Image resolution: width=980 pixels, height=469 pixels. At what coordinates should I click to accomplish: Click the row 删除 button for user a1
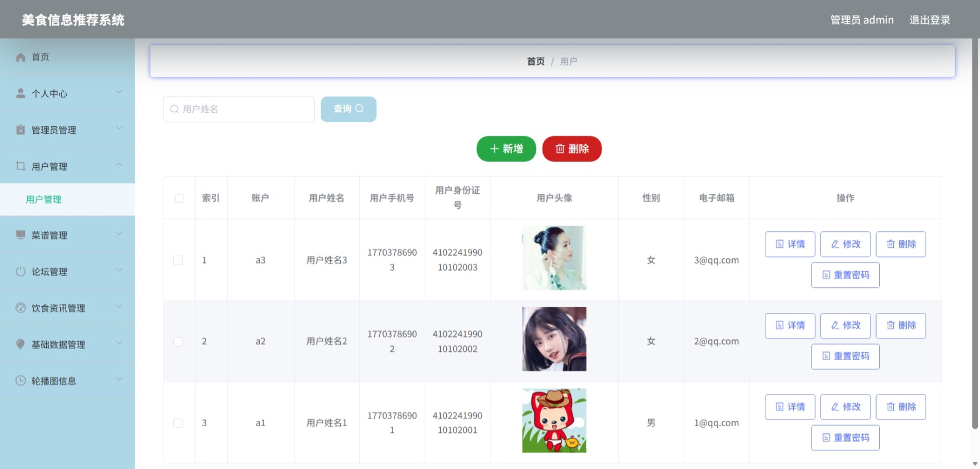(901, 407)
